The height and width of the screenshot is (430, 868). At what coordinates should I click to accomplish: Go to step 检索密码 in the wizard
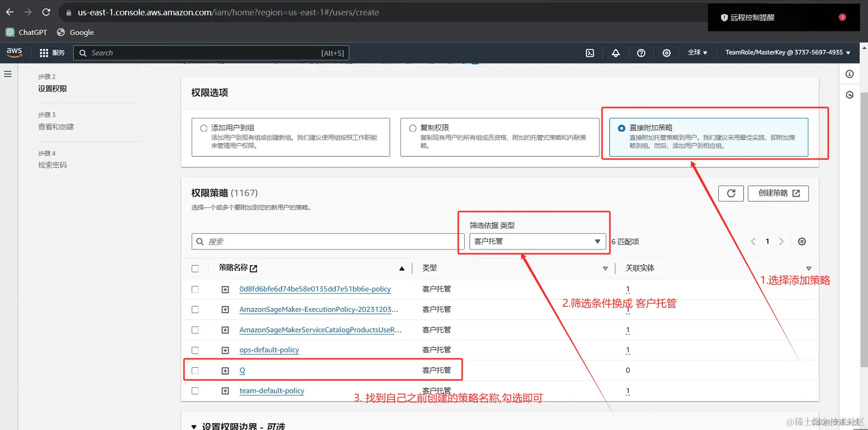click(53, 165)
